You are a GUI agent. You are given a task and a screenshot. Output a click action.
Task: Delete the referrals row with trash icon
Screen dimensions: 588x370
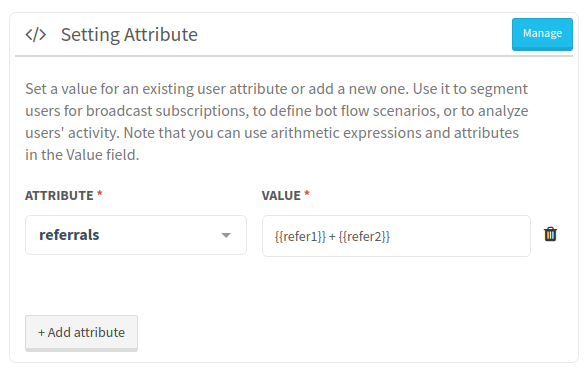point(550,234)
